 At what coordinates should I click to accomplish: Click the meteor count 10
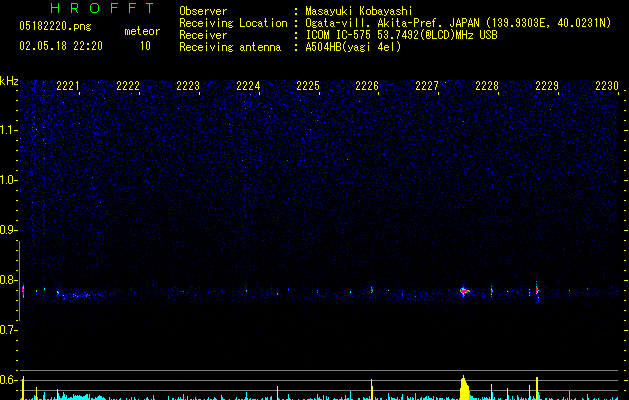click(145, 46)
